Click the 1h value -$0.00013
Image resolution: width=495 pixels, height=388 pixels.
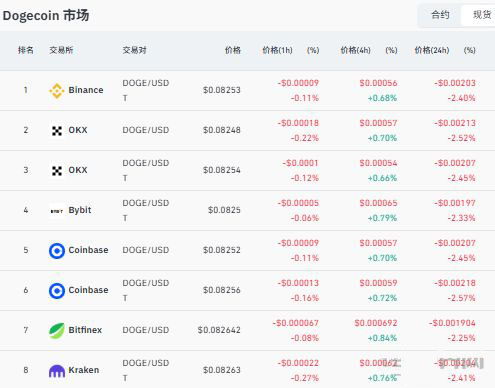[x=298, y=283]
